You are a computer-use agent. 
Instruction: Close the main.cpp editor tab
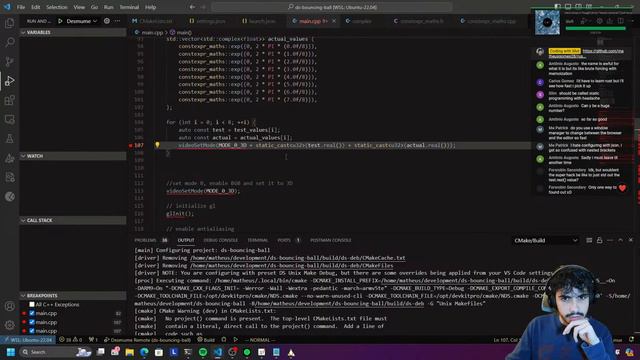(x=334, y=21)
